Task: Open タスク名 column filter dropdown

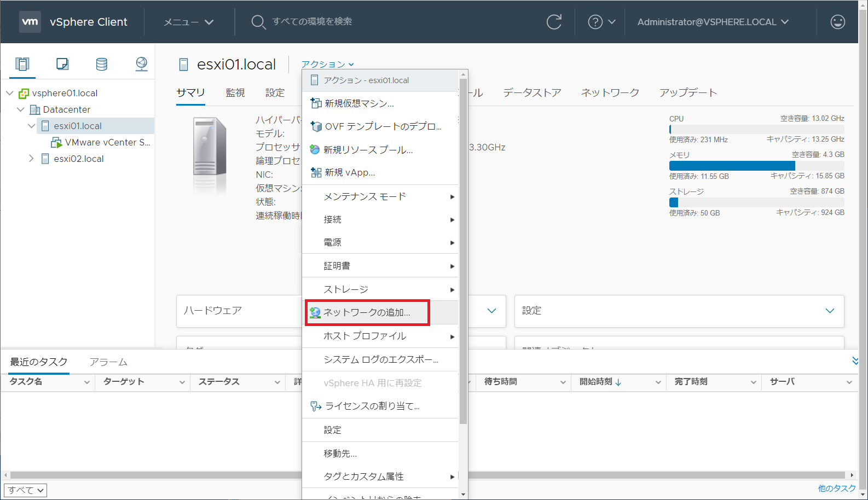Action: [x=86, y=382]
